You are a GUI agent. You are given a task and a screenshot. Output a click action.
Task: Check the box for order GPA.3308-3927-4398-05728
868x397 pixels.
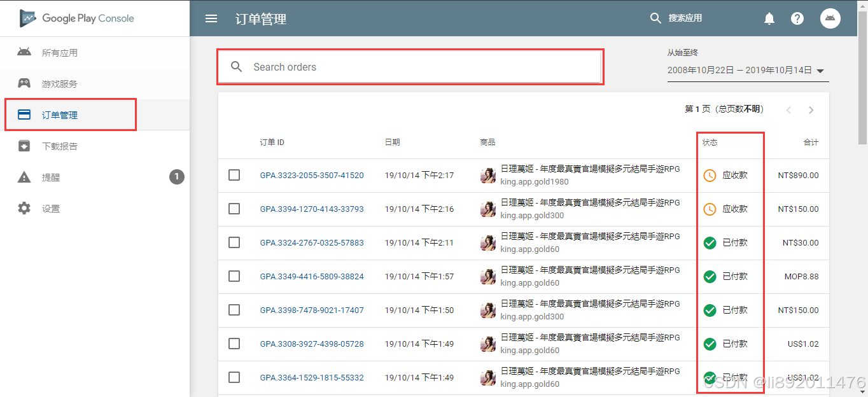click(234, 344)
